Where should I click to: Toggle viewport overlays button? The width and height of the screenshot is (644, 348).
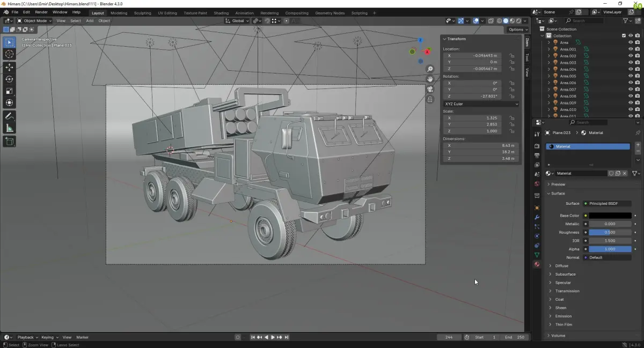pos(475,21)
